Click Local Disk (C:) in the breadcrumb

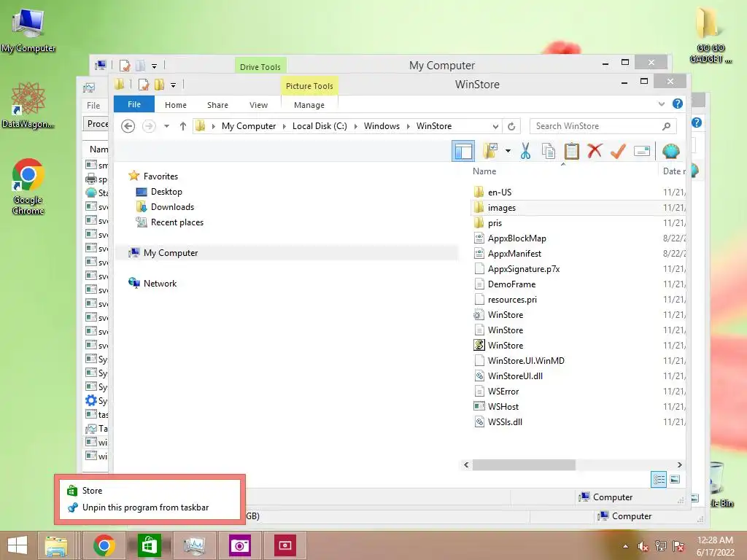click(320, 126)
